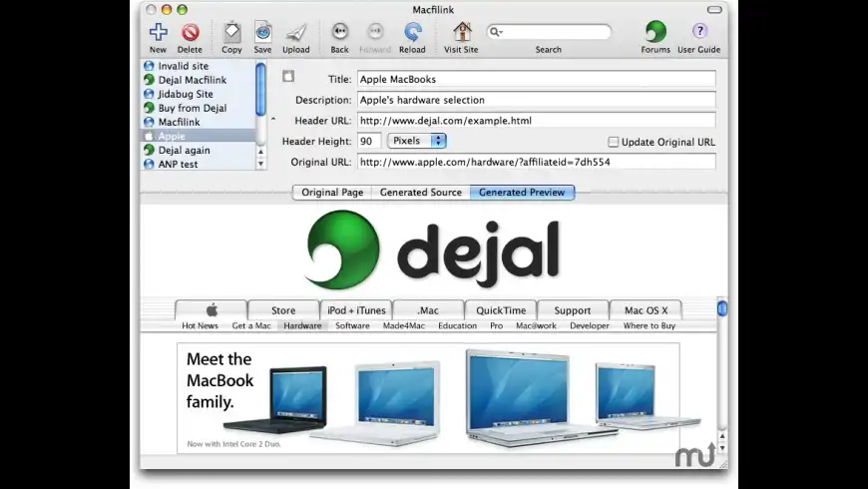Open the Store tab in preview
The image size is (868, 489).
283,310
